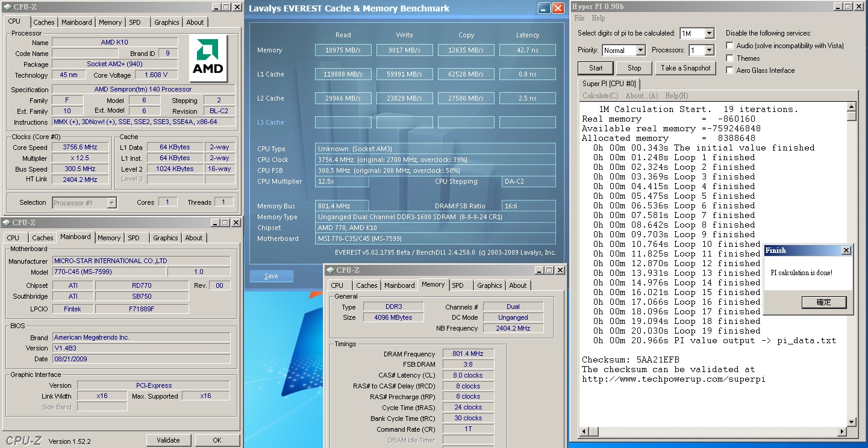Click the Stop button in Hyper PI

(x=634, y=68)
